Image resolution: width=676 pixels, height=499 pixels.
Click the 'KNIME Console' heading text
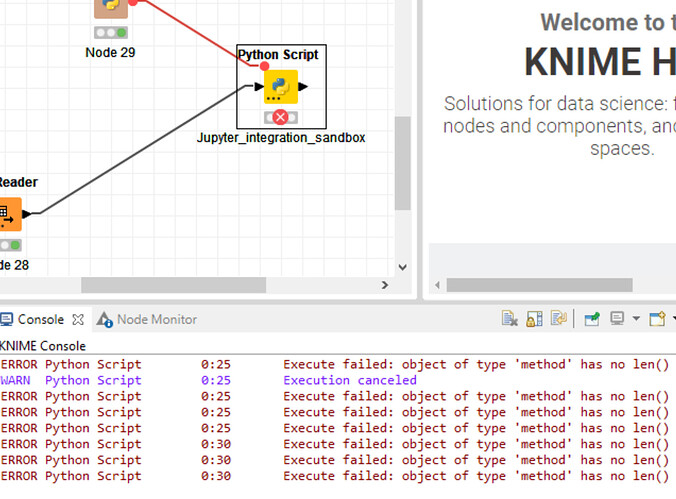tap(43, 346)
